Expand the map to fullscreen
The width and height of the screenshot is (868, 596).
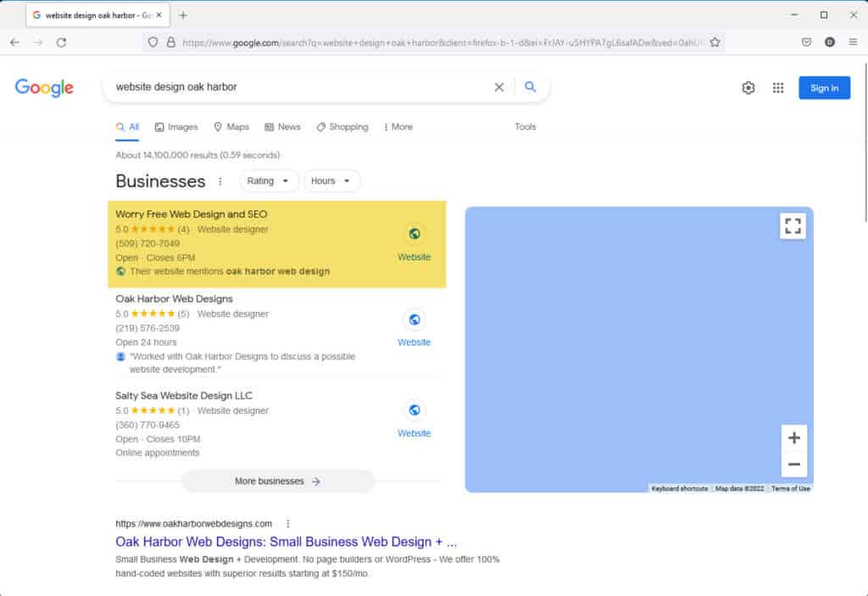point(793,226)
